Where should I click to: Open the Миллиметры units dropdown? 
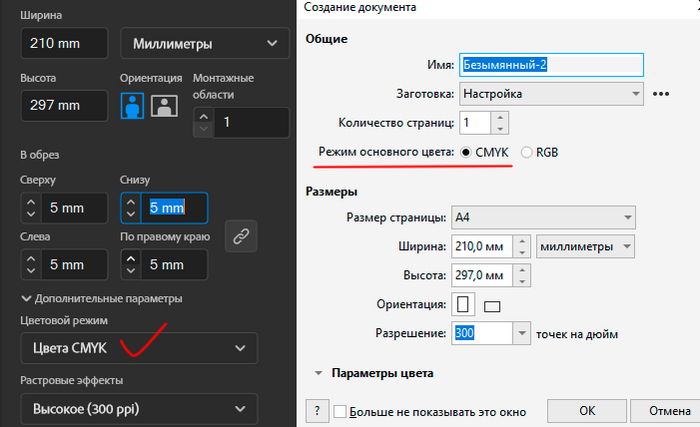(200, 43)
